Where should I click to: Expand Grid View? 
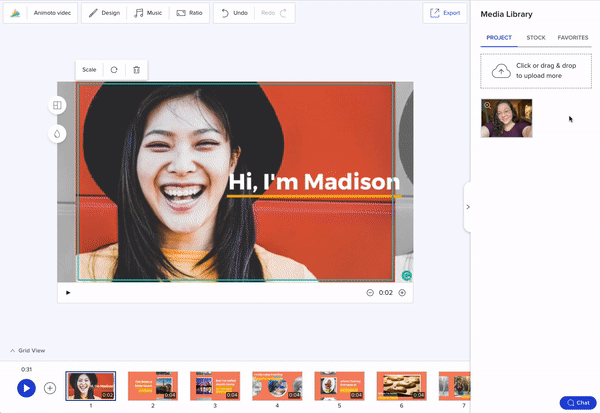[x=28, y=350]
